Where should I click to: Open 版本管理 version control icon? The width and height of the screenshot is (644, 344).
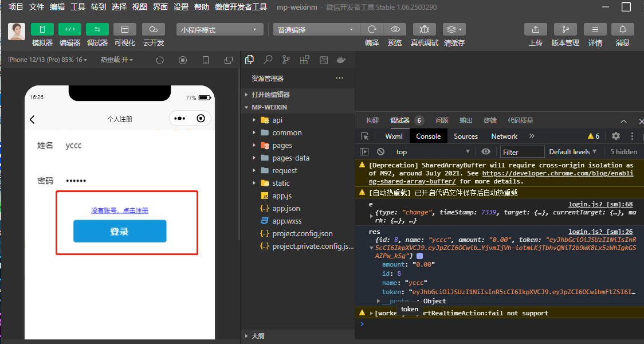tap(566, 30)
